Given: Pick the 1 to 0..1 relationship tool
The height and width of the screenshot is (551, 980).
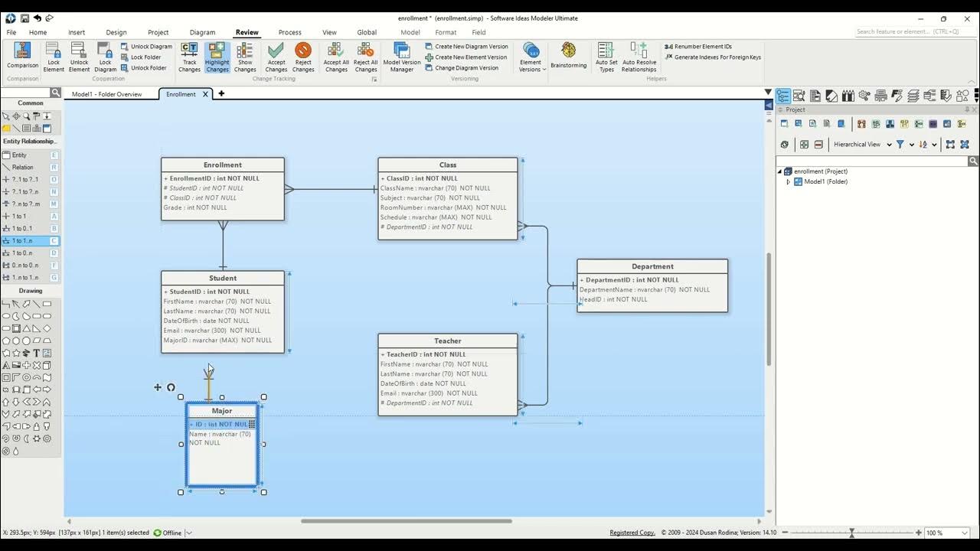Looking at the screenshot, I should [x=19, y=228].
